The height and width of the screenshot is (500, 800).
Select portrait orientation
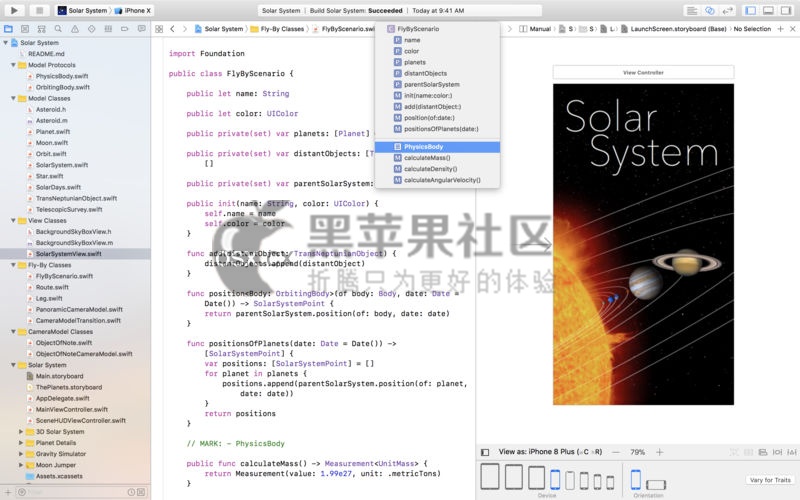tap(636, 480)
